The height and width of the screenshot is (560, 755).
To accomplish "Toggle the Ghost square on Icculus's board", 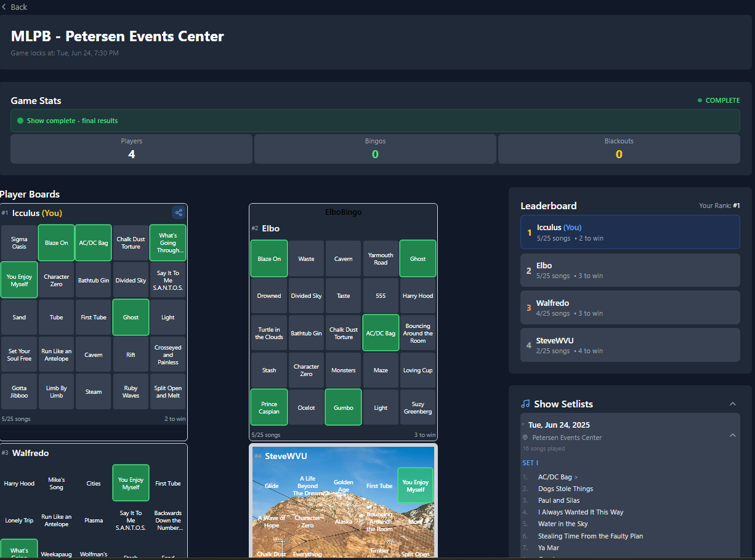I will (131, 317).
